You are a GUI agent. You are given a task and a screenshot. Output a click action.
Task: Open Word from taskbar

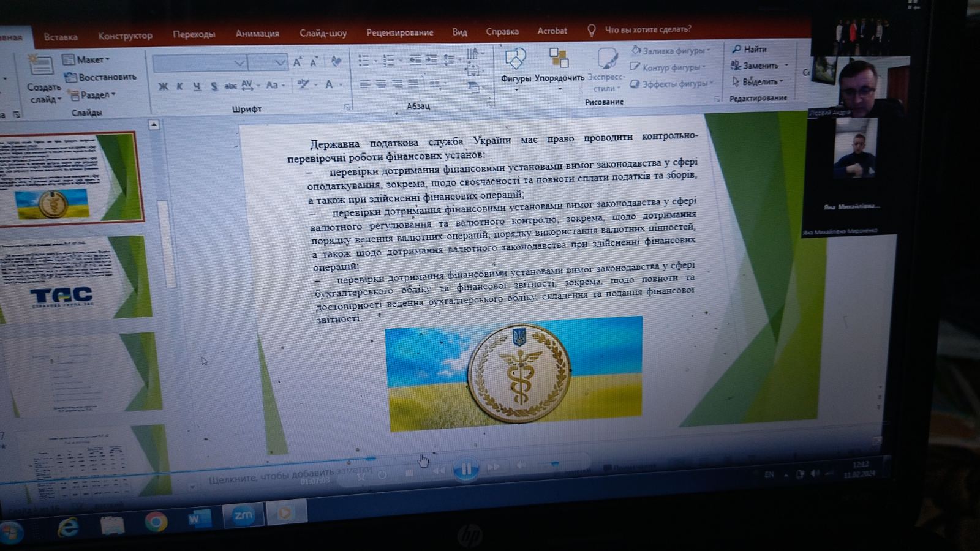click(x=199, y=519)
